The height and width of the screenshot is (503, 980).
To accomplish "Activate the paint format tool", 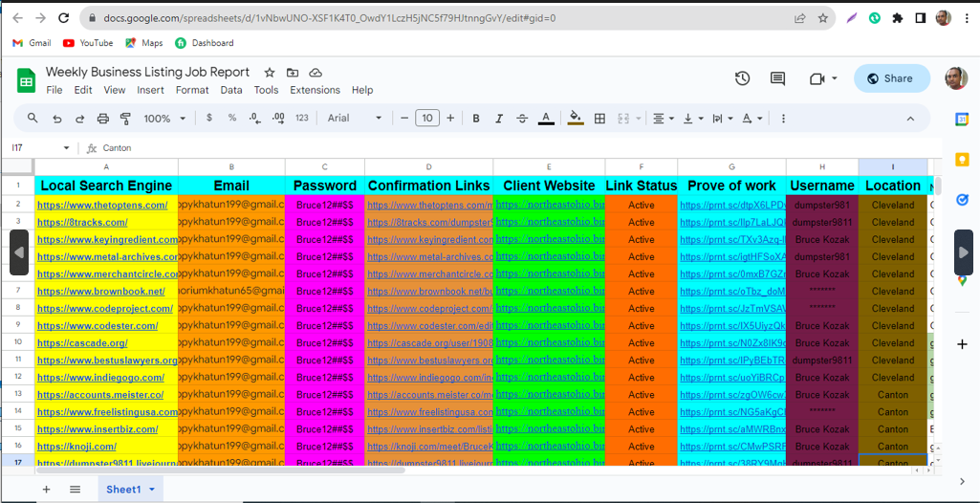I will (x=125, y=118).
